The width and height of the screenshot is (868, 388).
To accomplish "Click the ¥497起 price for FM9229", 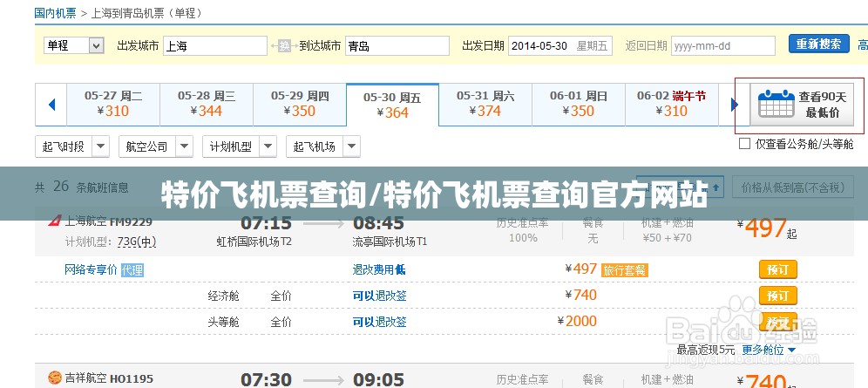I will (x=767, y=228).
